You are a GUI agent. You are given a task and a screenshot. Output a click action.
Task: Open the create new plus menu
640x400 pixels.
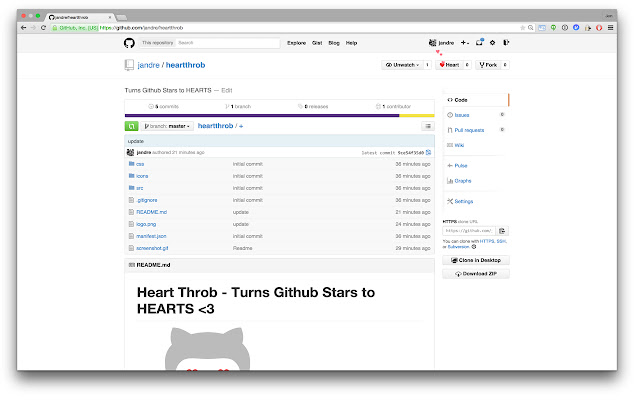pos(464,42)
